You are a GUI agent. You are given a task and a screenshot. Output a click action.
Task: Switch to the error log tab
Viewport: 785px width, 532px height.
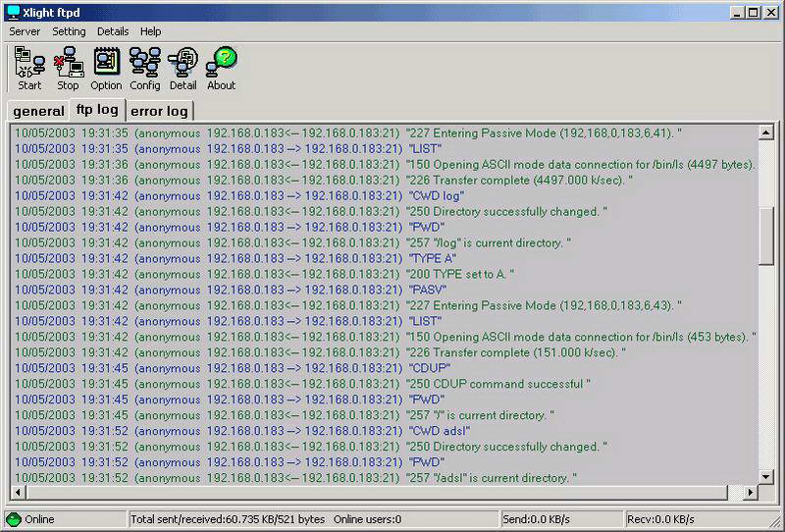(159, 111)
